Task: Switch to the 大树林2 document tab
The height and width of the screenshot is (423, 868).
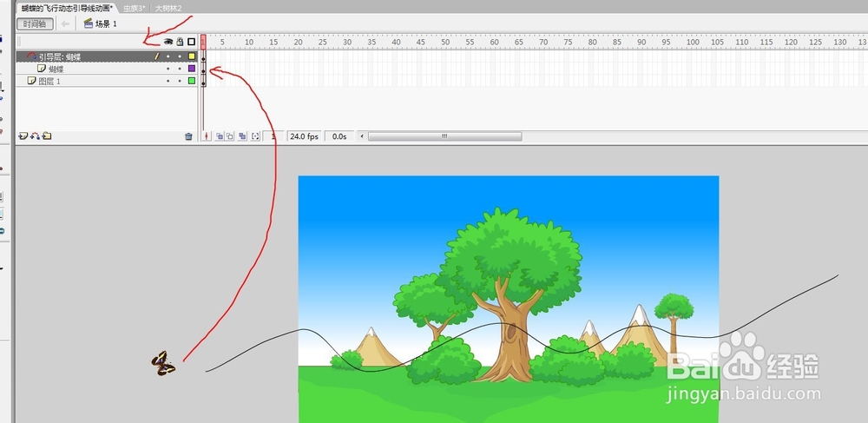Action: click(168, 9)
